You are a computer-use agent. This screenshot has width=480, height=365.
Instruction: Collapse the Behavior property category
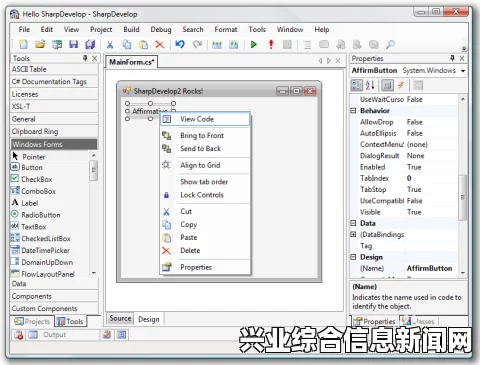[353, 111]
